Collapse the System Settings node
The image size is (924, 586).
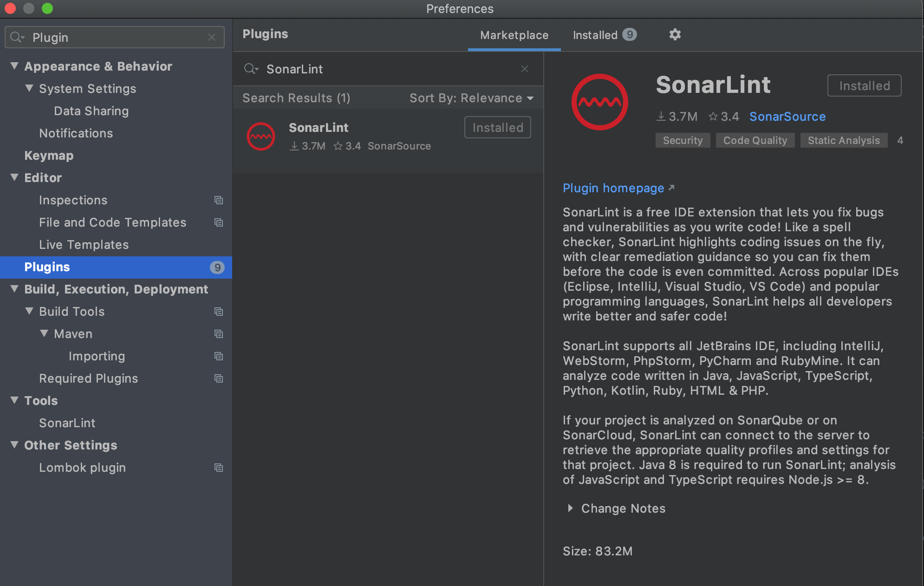pos(29,88)
